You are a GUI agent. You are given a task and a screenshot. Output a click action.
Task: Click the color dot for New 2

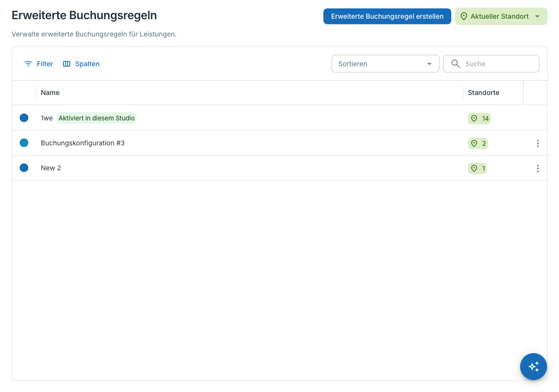tap(24, 167)
